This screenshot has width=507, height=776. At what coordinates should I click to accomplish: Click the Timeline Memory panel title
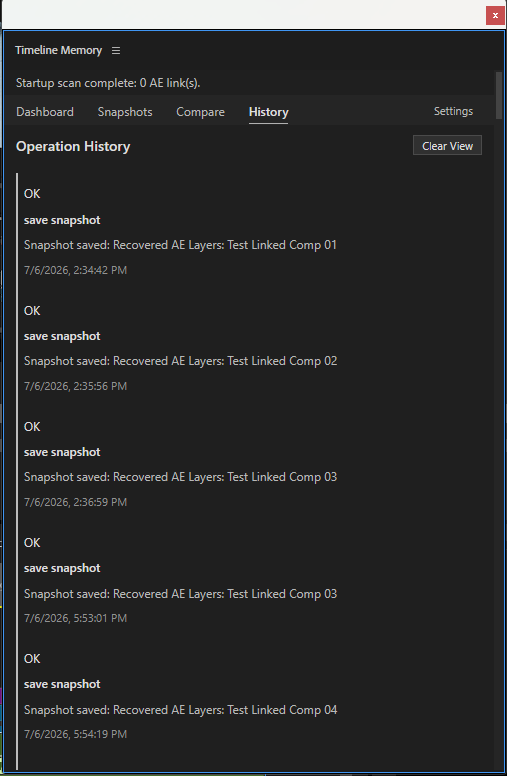click(x=58, y=50)
